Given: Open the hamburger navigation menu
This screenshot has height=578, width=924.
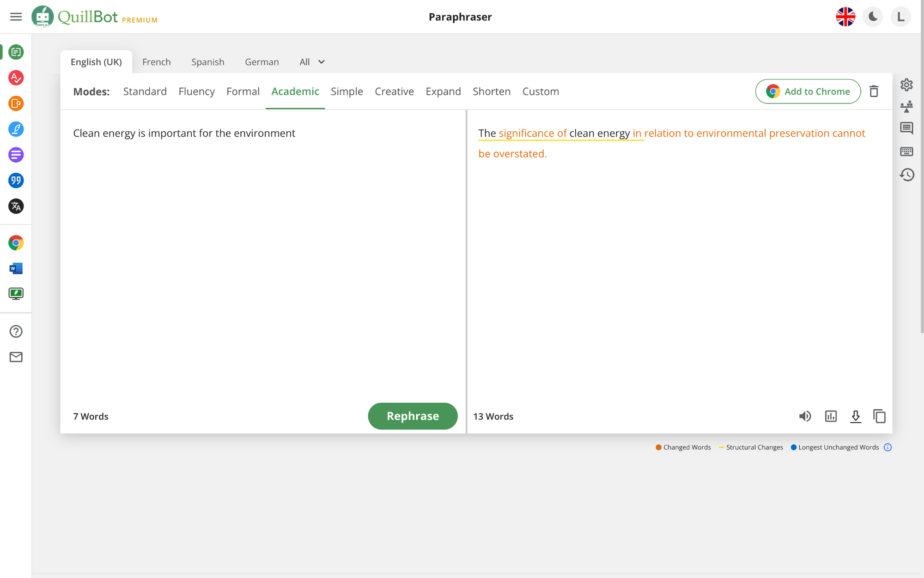Looking at the screenshot, I should [x=16, y=17].
